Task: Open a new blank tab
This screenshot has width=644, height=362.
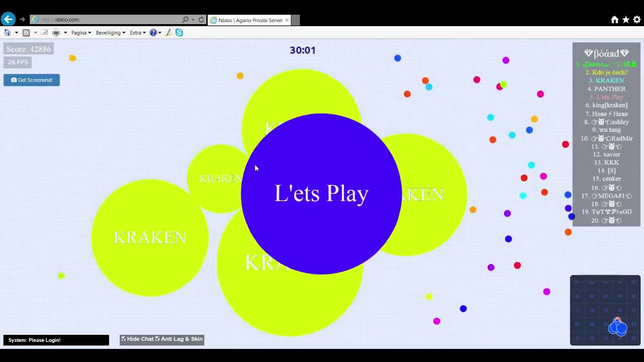Action: (x=295, y=20)
